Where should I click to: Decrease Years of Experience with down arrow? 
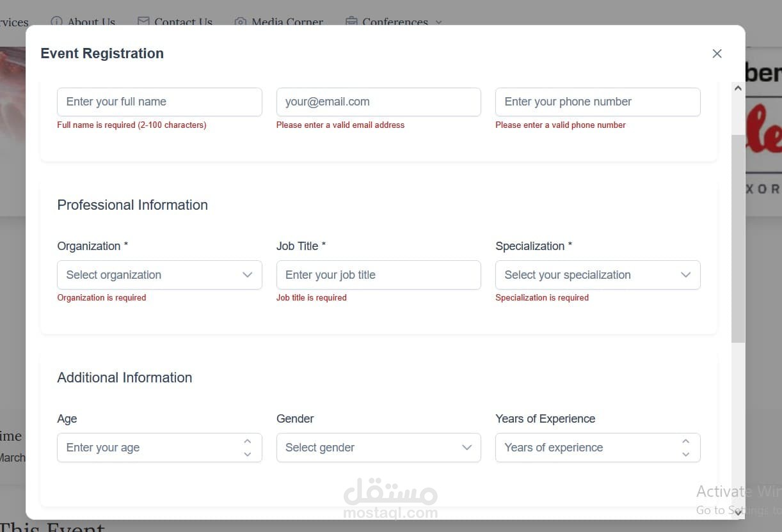coord(685,454)
